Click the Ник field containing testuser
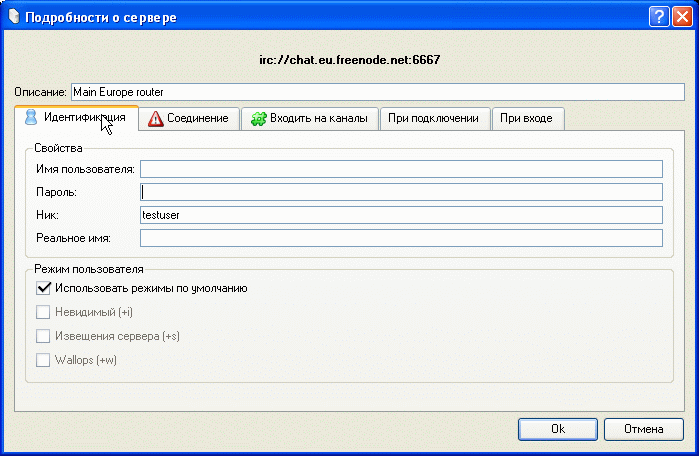Screen dimensions: 699x456 401,215
